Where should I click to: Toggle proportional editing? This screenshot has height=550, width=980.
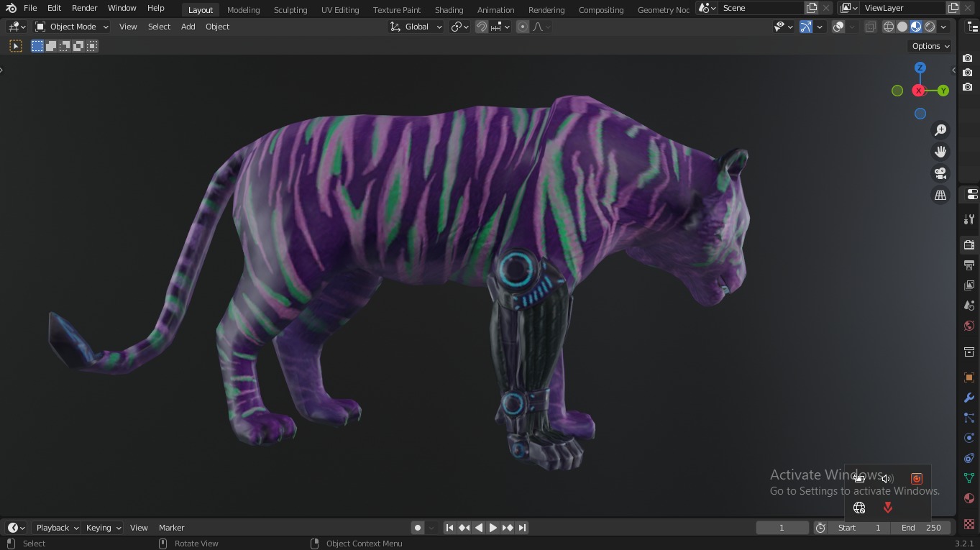pos(523,27)
